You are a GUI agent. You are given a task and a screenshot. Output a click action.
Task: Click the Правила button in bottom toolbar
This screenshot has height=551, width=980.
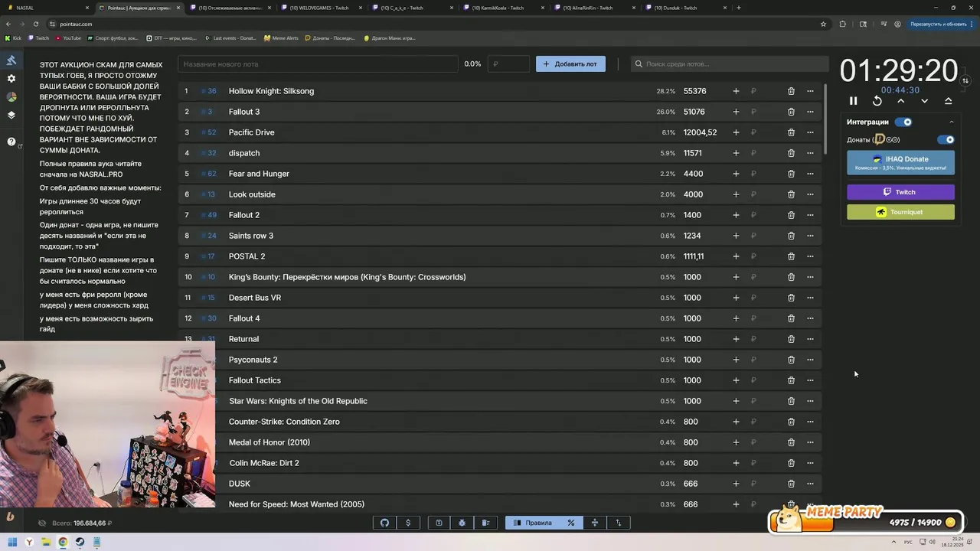[x=532, y=523]
